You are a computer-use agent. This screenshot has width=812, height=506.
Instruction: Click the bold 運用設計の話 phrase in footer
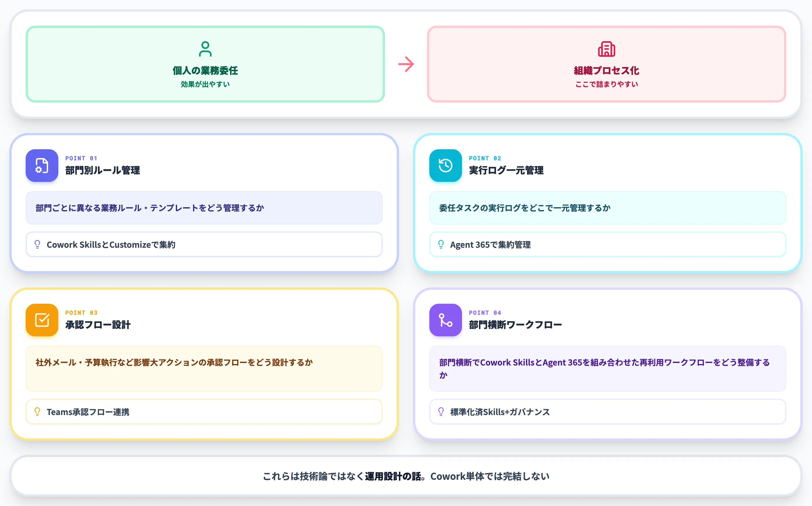click(393, 476)
